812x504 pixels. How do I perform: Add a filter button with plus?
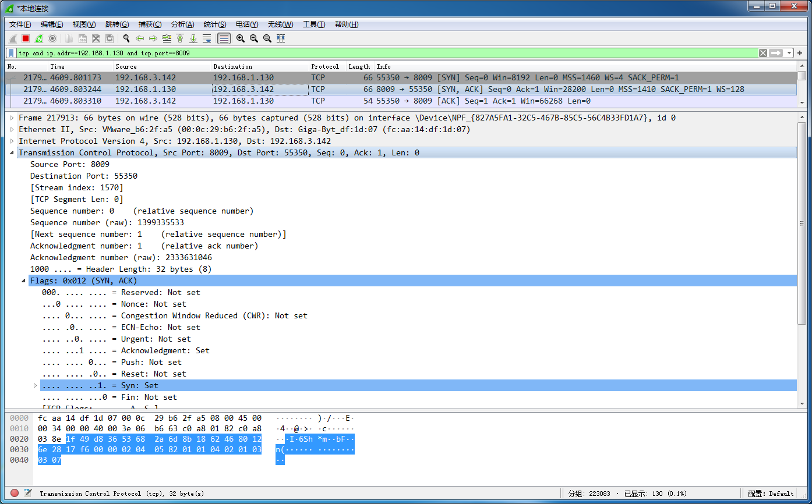[x=800, y=53]
